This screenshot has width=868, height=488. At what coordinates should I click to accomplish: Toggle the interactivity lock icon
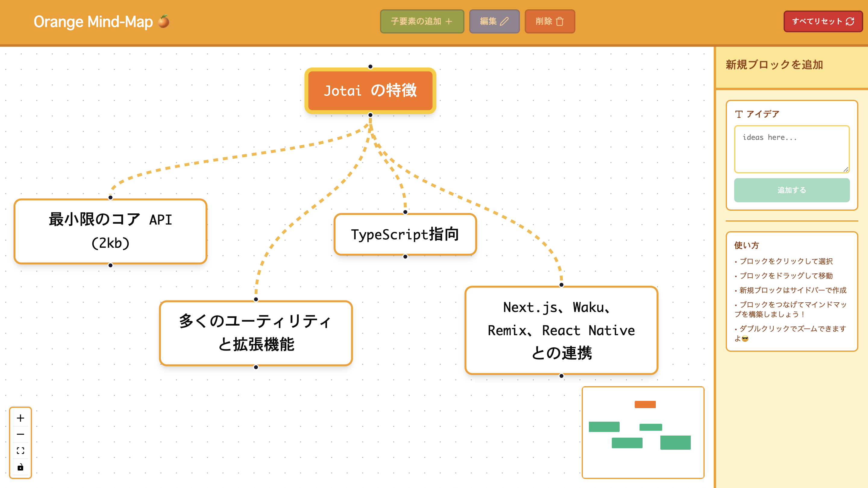20,467
